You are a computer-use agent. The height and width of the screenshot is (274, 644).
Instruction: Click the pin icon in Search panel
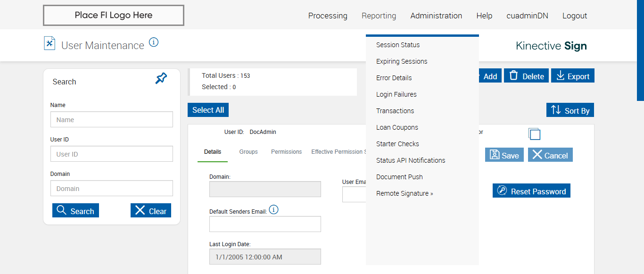[161, 78]
